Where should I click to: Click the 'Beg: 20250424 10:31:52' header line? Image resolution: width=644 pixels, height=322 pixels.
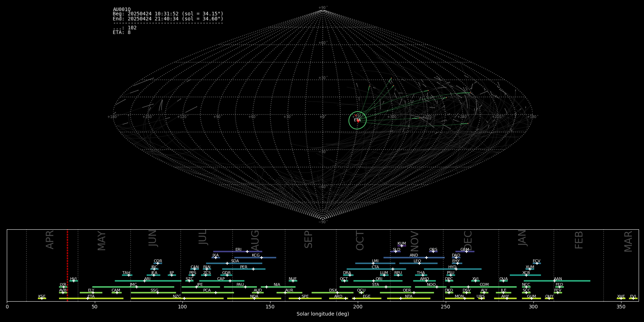pos(168,14)
